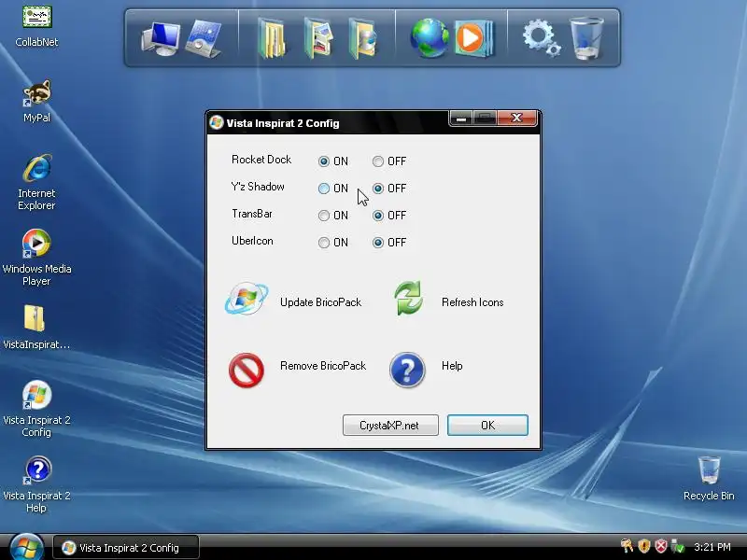Turn Y'z Shadow OFF
The image size is (747, 560).
(378, 189)
